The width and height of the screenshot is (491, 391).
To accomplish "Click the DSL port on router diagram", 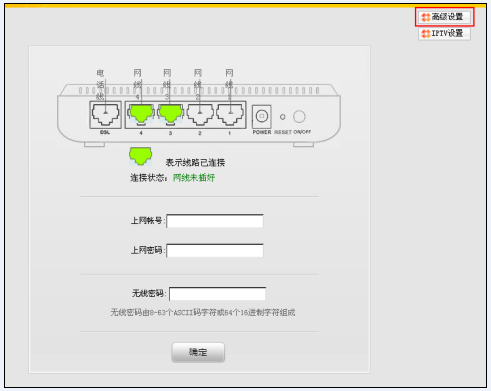I will (105, 115).
